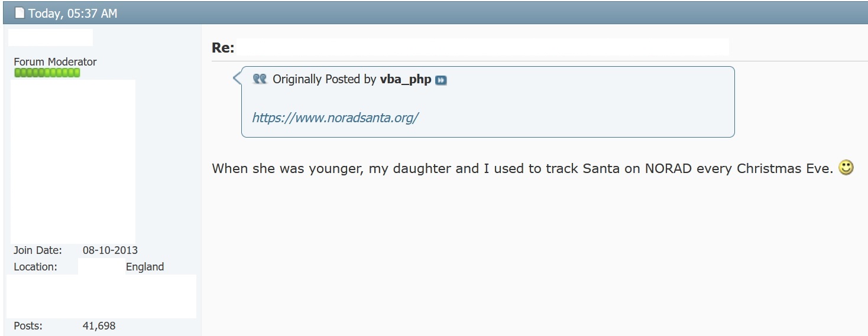The image size is (868, 336).
Task: Click the Today, 05:37 AM timestamp
Action: coord(73,14)
